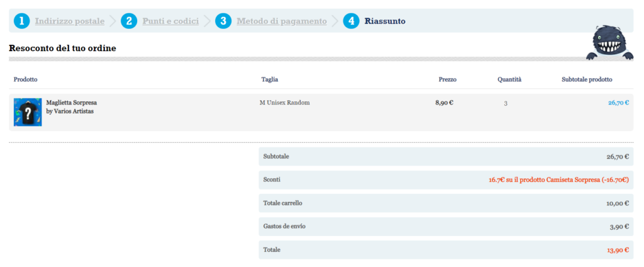This screenshot has height=267, width=644.
Task: Click the Quantità column header
Action: [509, 79]
